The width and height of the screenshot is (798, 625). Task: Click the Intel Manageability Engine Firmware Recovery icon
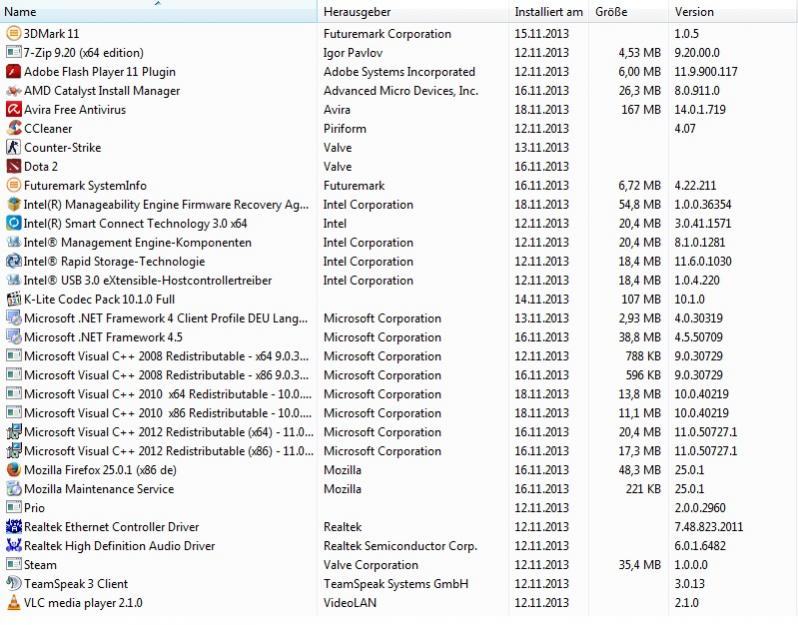14,204
